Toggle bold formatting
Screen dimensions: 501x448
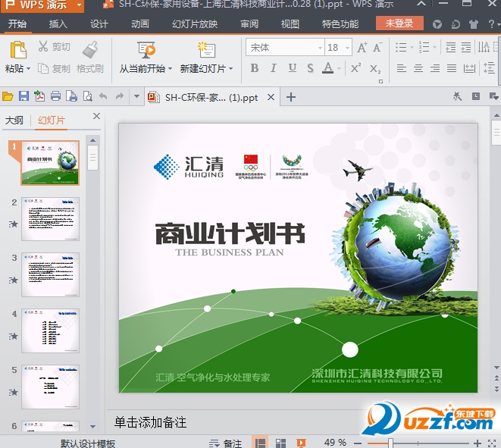coord(255,68)
